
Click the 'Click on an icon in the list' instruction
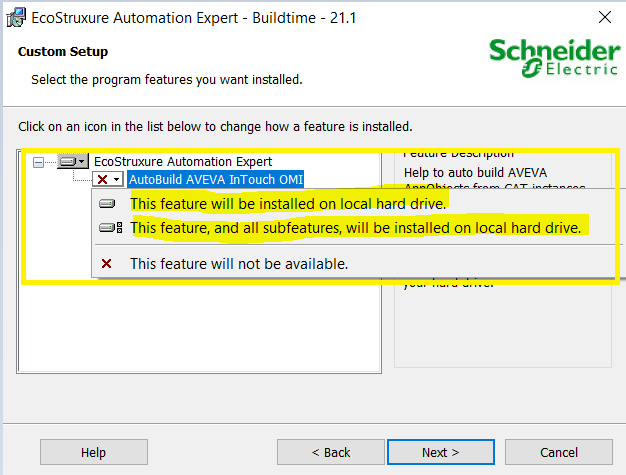215,127
